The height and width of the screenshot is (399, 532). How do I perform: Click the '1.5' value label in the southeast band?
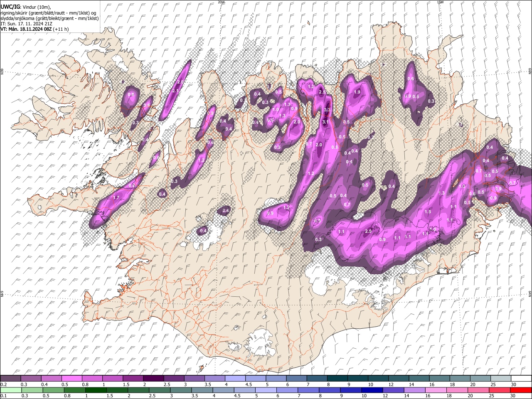click(x=428, y=212)
